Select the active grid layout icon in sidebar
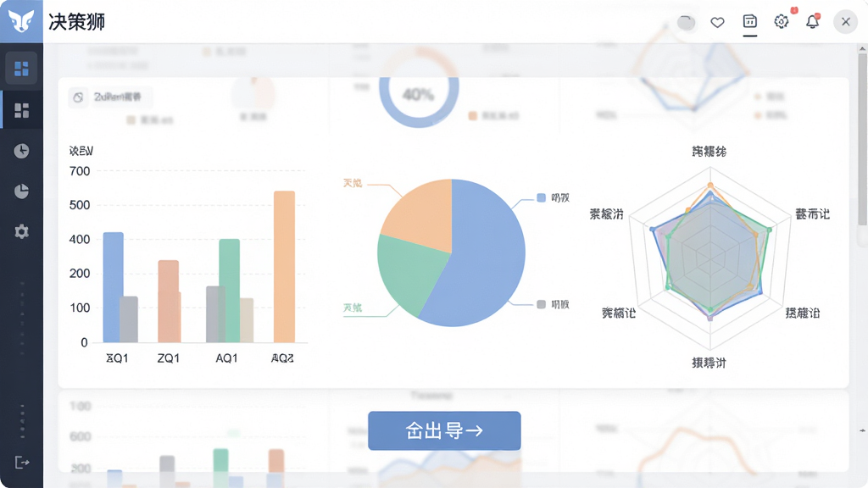This screenshot has width=868, height=488. click(21, 111)
